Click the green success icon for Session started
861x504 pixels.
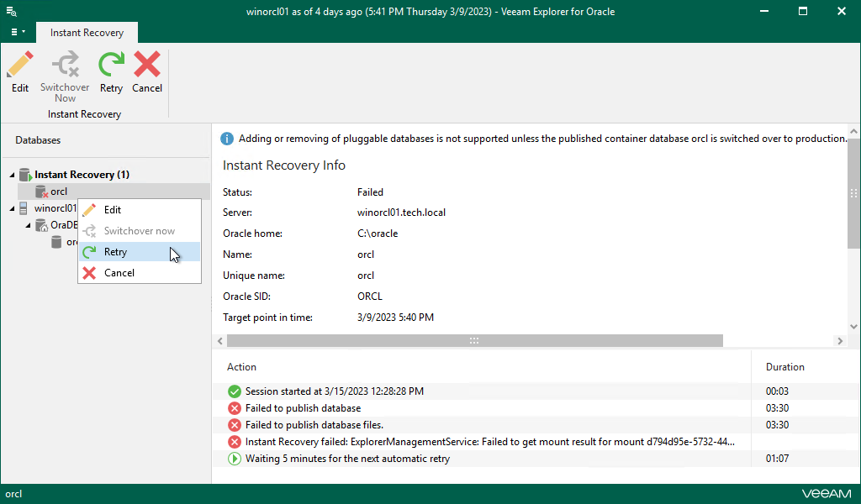point(235,391)
